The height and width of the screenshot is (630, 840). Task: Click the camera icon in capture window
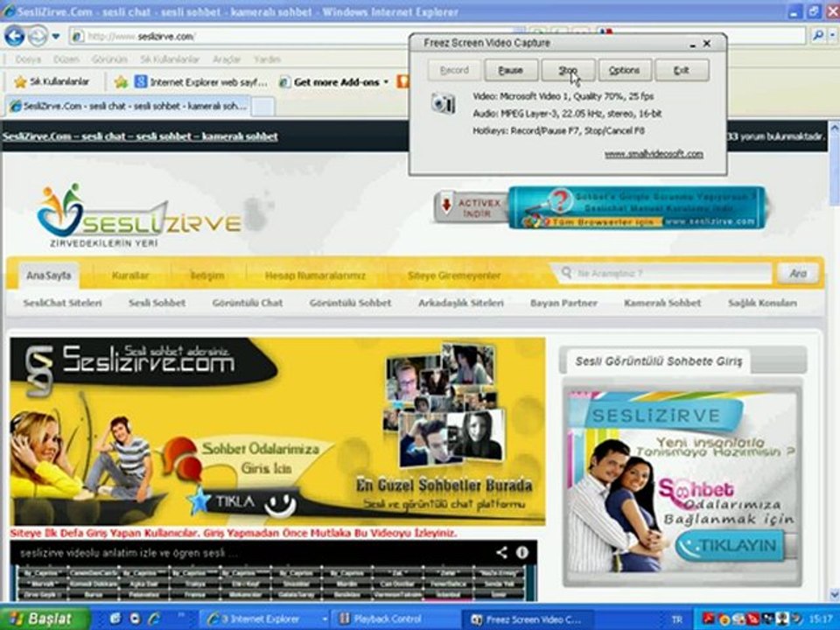point(443,103)
